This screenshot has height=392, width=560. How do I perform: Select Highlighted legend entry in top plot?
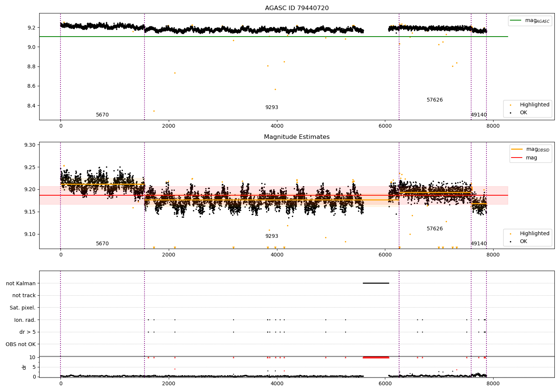coord(535,105)
